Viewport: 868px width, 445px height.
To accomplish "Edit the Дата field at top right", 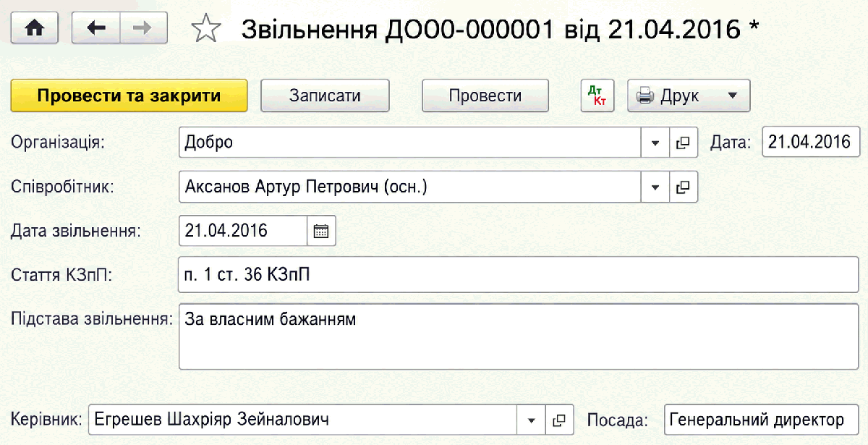I will tap(810, 143).
